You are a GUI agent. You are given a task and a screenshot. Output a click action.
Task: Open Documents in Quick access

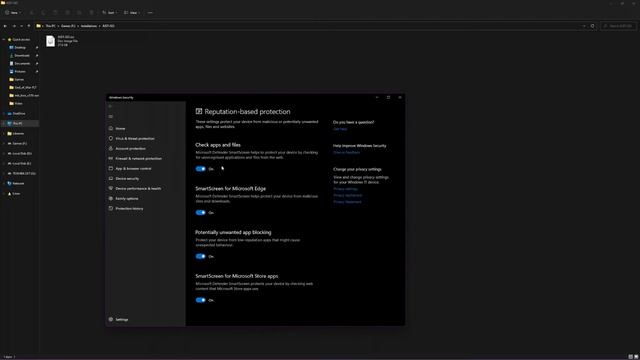click(22, 64)
